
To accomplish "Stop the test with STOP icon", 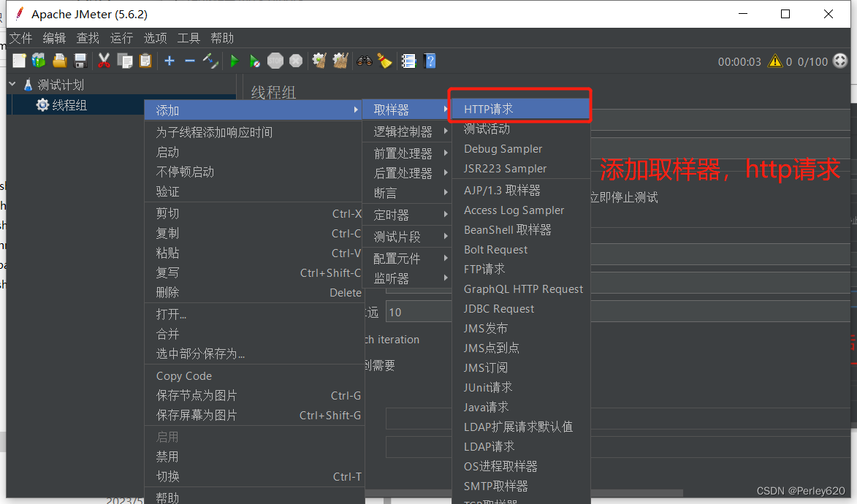I will point(275,61).
